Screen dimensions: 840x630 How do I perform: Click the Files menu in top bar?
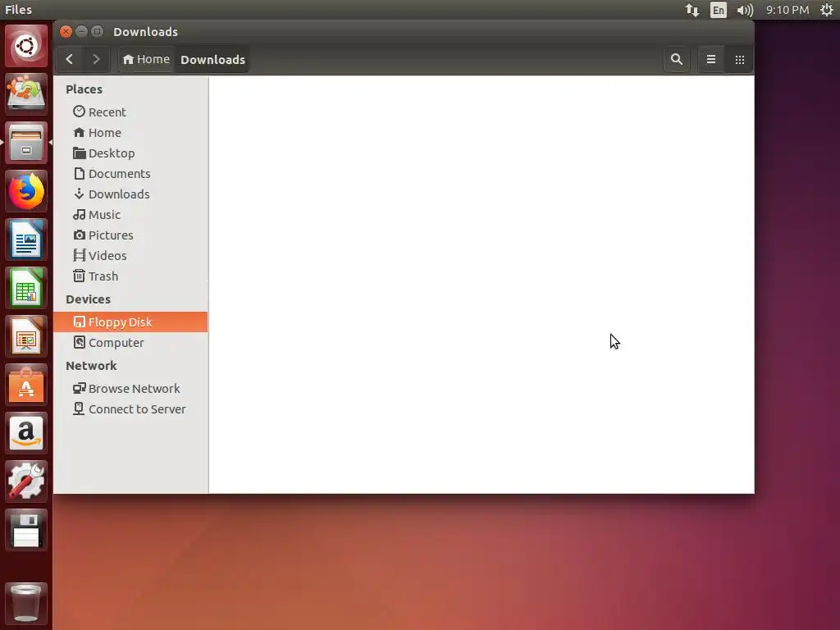[x=19, y=10]
